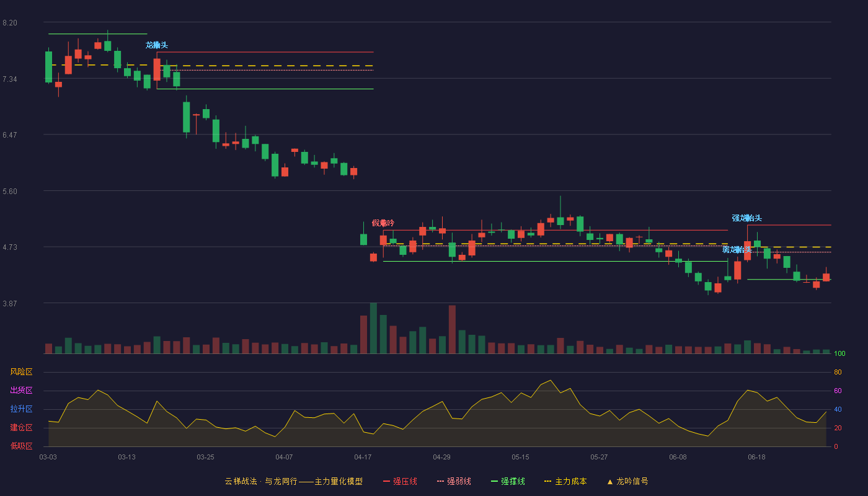Select the 龙抬头 annotation near 03-13
The image size is (868, 496).
click(x=157, y=45)
